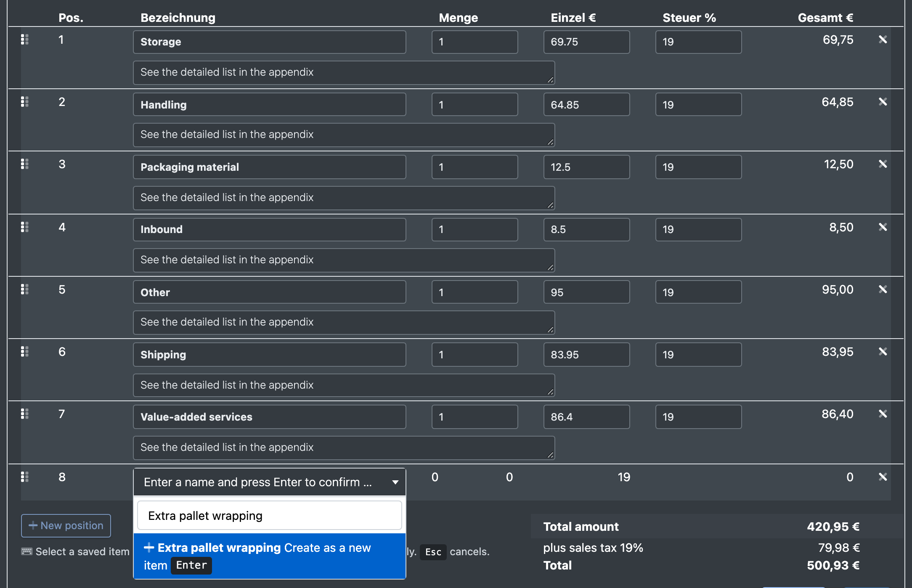The image size is (912, 588).
Task: Edit the Value-added services name field
Action: (270, 417)
